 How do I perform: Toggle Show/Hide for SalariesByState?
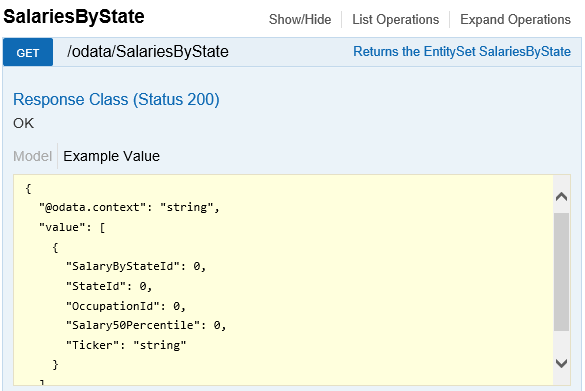tap(300, 19)
